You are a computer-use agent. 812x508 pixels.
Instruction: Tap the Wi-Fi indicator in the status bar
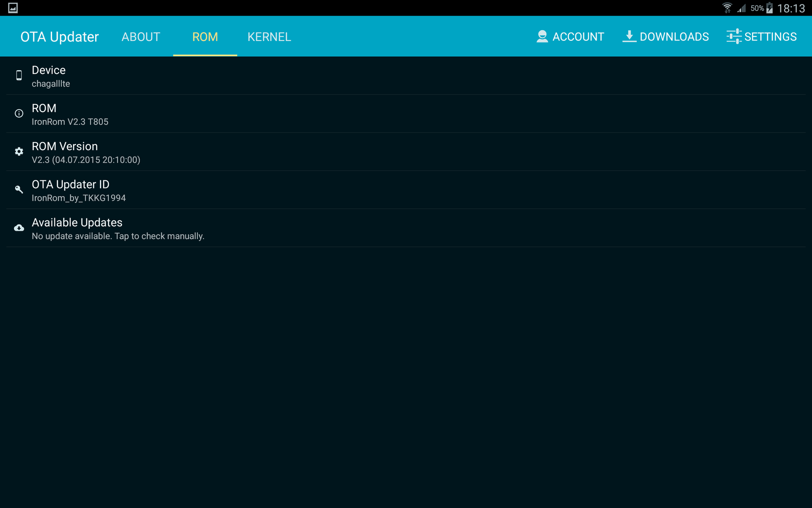click(x=727, y=8)
